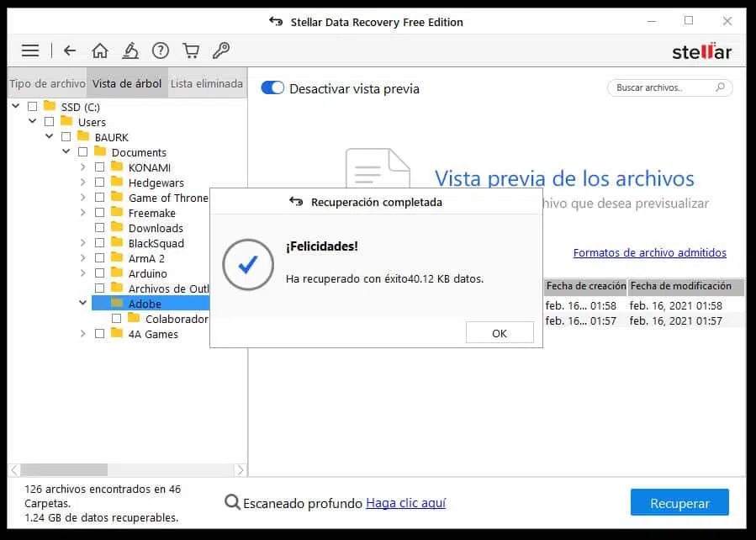This screenshot has width=756, height=540.
Task: Click the ArmA 2 folder icon
Action: pyautogui.click(x=117, y=257)
